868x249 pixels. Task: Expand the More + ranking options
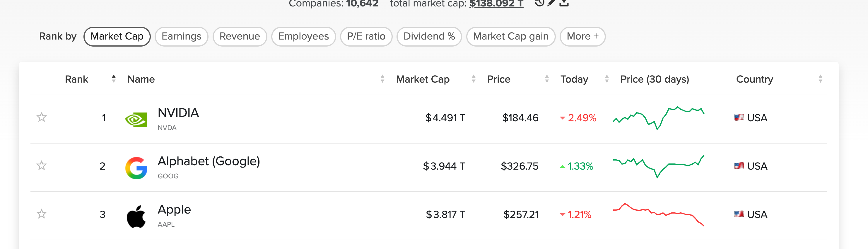(x=582, y=36)
